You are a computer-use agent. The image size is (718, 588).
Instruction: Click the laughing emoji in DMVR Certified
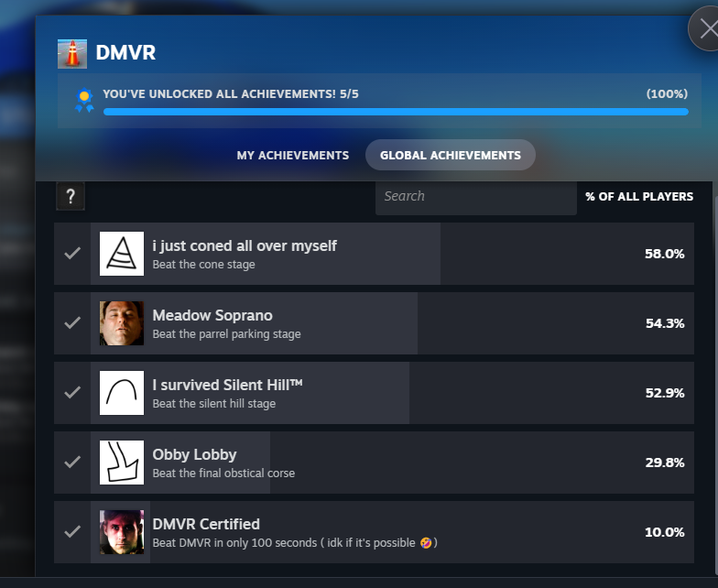click(426, 543)
